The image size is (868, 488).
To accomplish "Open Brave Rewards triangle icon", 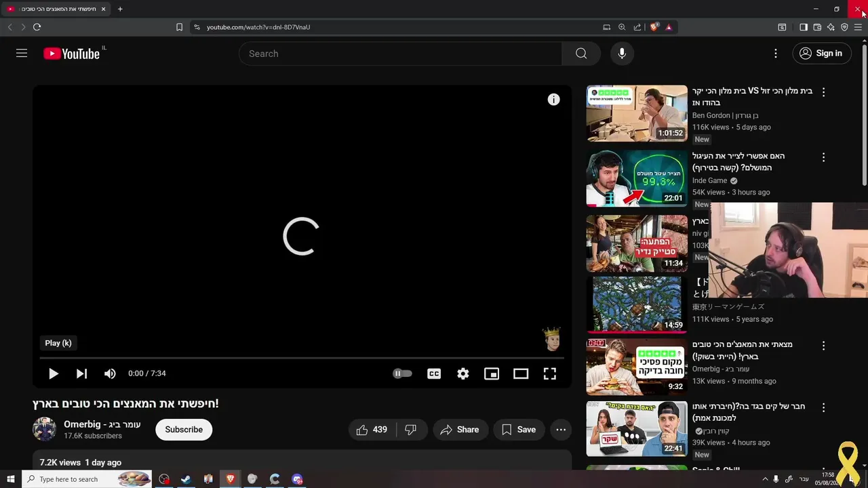I will click(669, 27).
